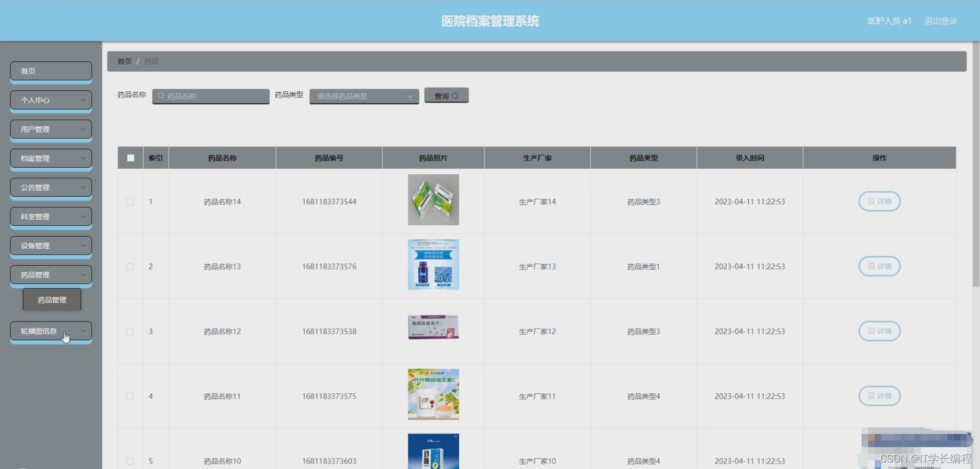View the drug photo thumbnail of 药品名称13
Viewport: 980px width, 469px height.
pyautogui.click(x=434, y=265)
